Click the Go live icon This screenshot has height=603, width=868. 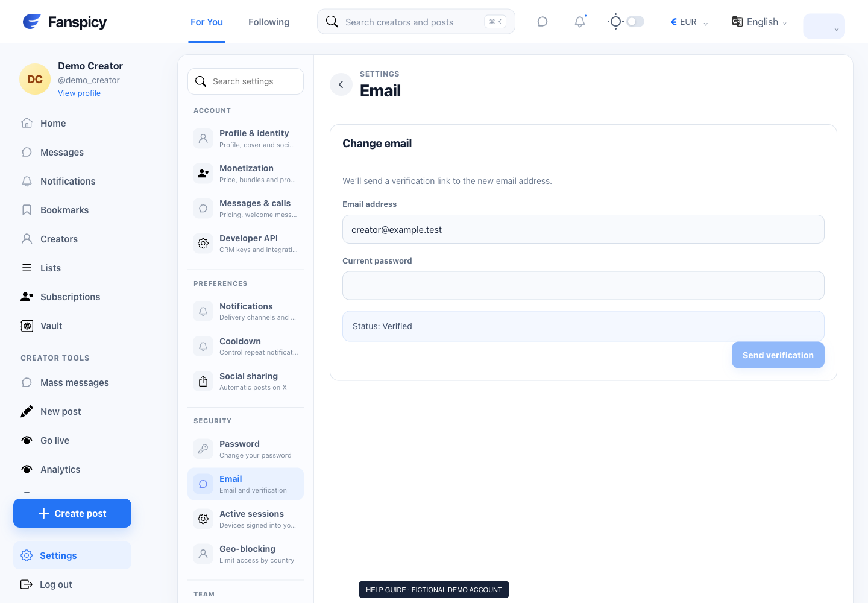tap(27, 440)
